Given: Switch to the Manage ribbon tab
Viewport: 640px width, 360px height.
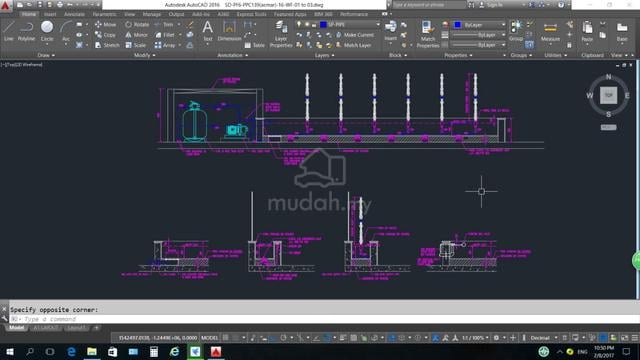Looking at the screenshot, I should [x=152, y=14].
